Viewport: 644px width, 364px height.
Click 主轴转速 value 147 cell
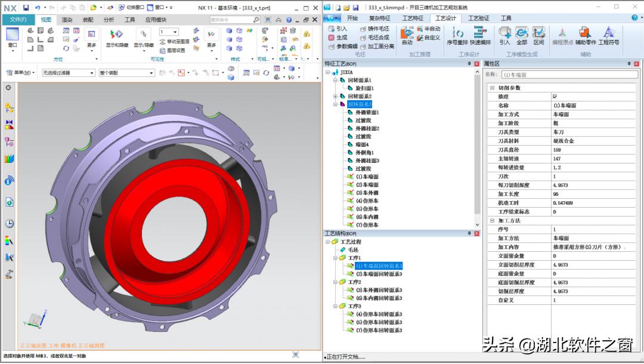point(593,159)
